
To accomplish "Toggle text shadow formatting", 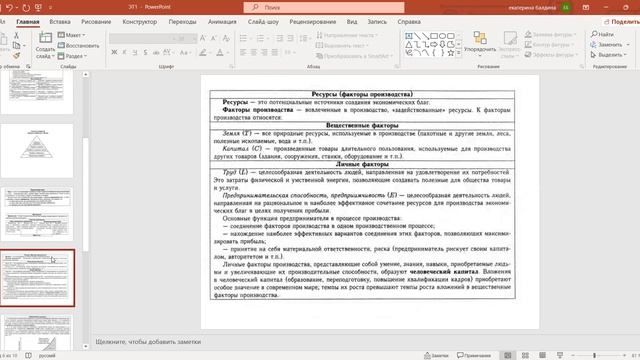I will tap(156, 52).
